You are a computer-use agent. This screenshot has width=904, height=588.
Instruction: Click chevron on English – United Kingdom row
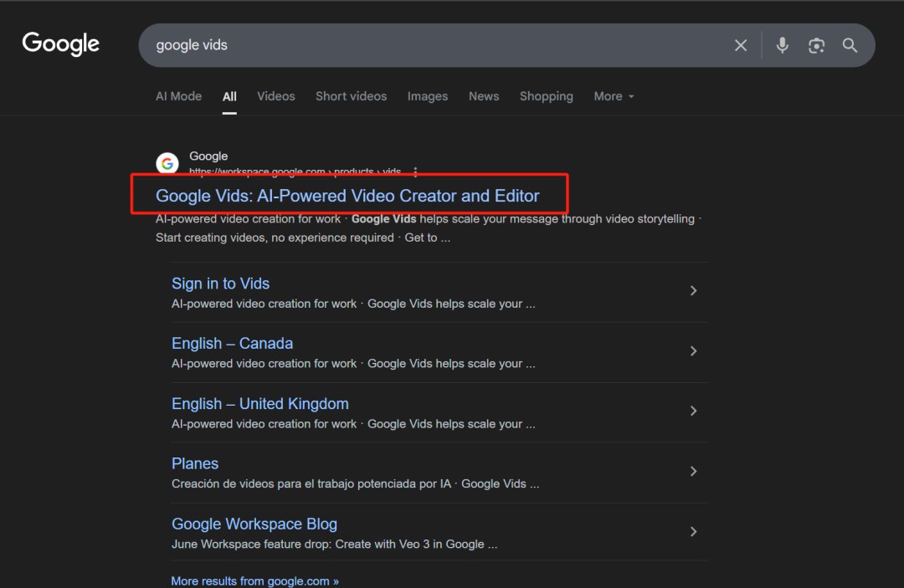(694, 412)
